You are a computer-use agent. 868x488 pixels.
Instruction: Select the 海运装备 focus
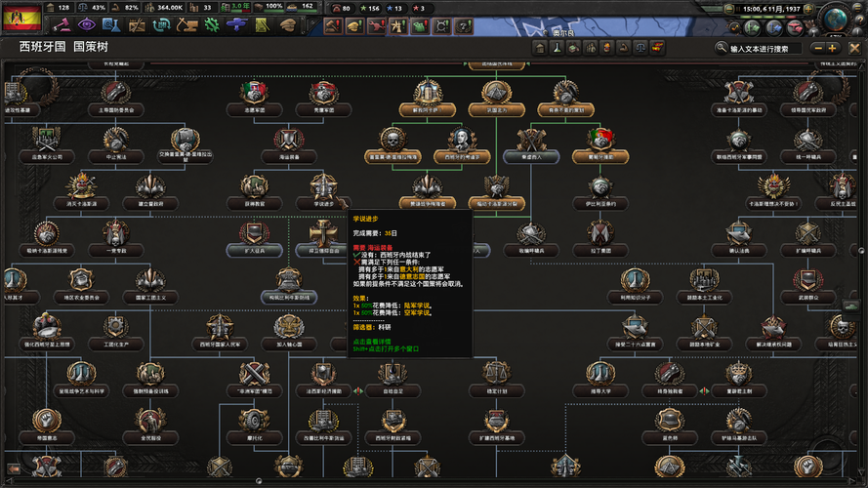(288, 145)
